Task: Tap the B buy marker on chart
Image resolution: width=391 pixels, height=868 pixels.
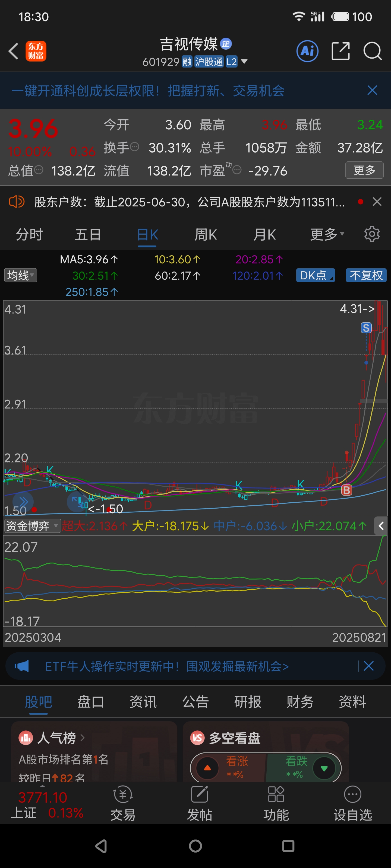Action: point(346,490)
